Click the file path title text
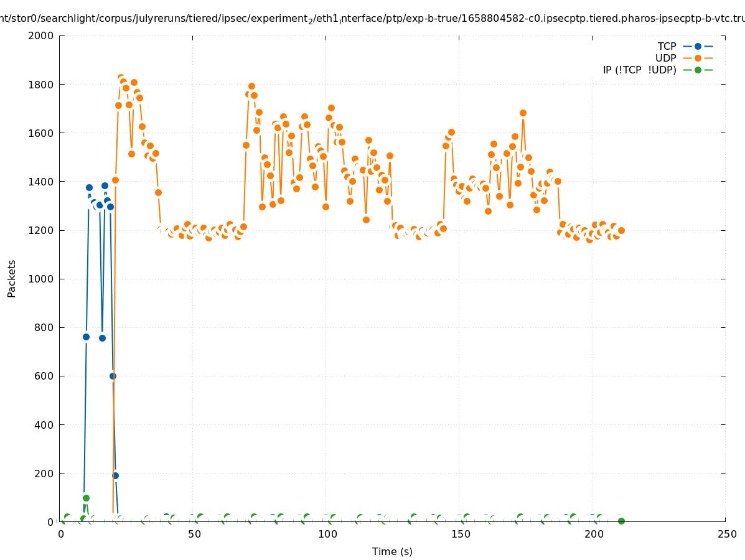Viewport: 745px width, 560px height. point(372,19)
